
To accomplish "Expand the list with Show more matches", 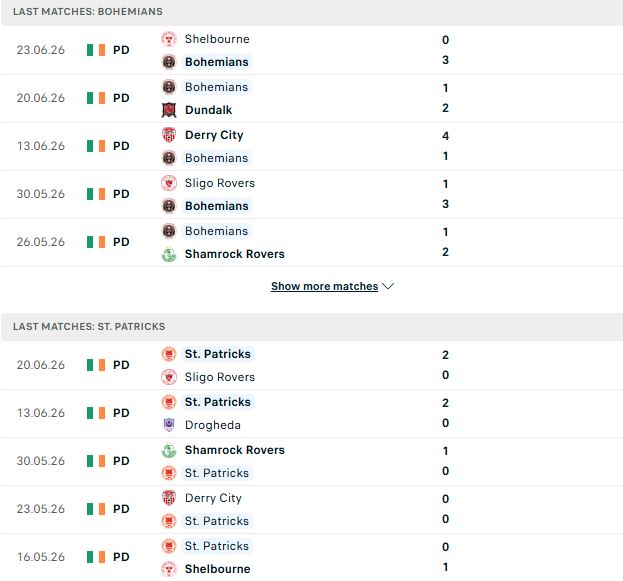I will (x=324, y=286).
